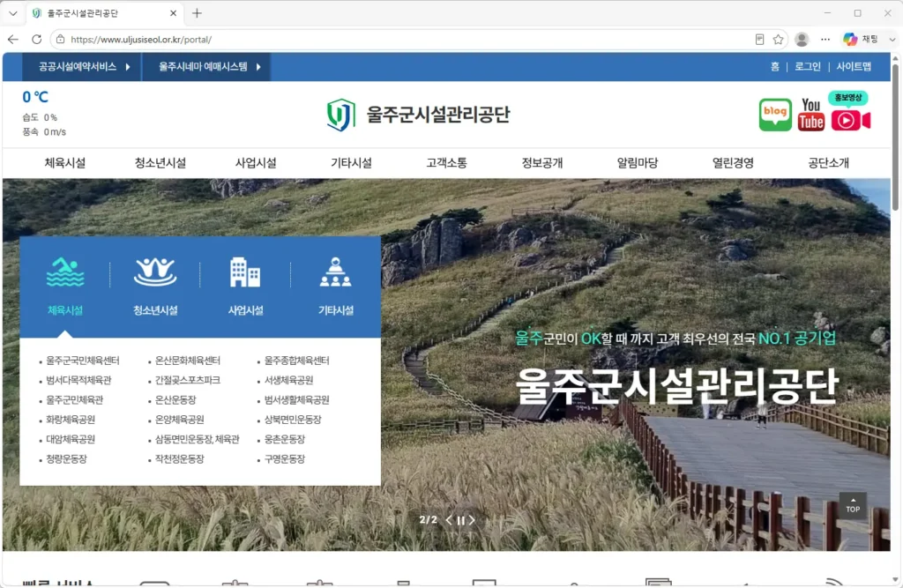Open 범서생활체육공원 facility link

pyautogui.click(x=296, y=399)
